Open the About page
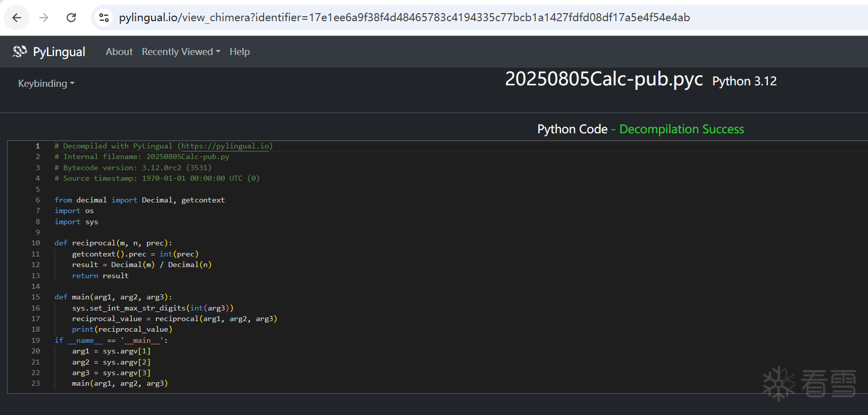The width and height of the screenshot is (868, 415). (x=119, y=52)
